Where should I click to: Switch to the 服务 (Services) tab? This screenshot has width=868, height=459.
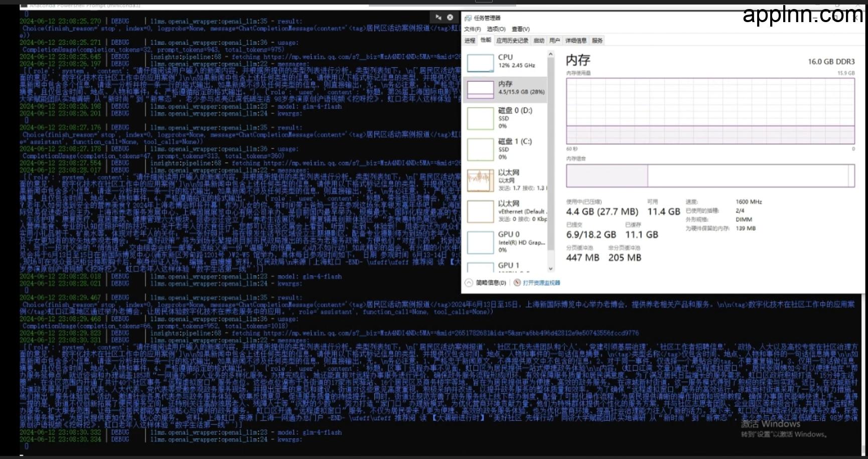pos(598,41)
